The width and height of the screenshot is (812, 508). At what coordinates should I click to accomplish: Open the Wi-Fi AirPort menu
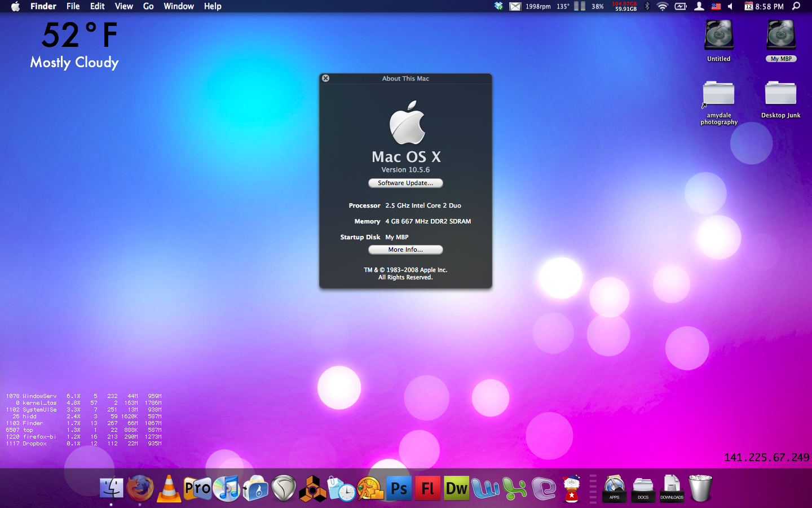point(663,6)
